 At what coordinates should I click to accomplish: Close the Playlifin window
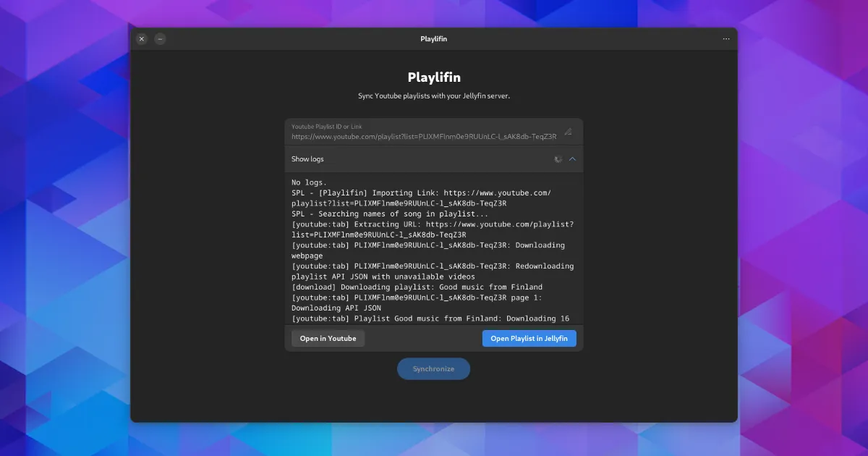click(142, 39)
